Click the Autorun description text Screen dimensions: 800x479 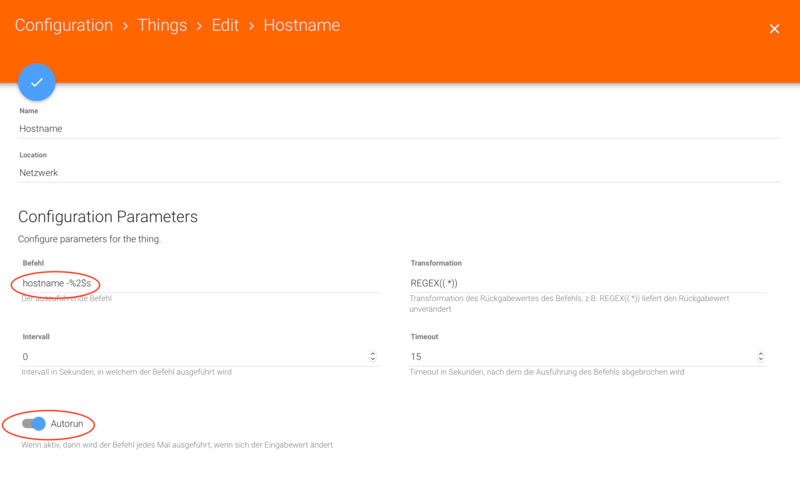tap(177, 445)
